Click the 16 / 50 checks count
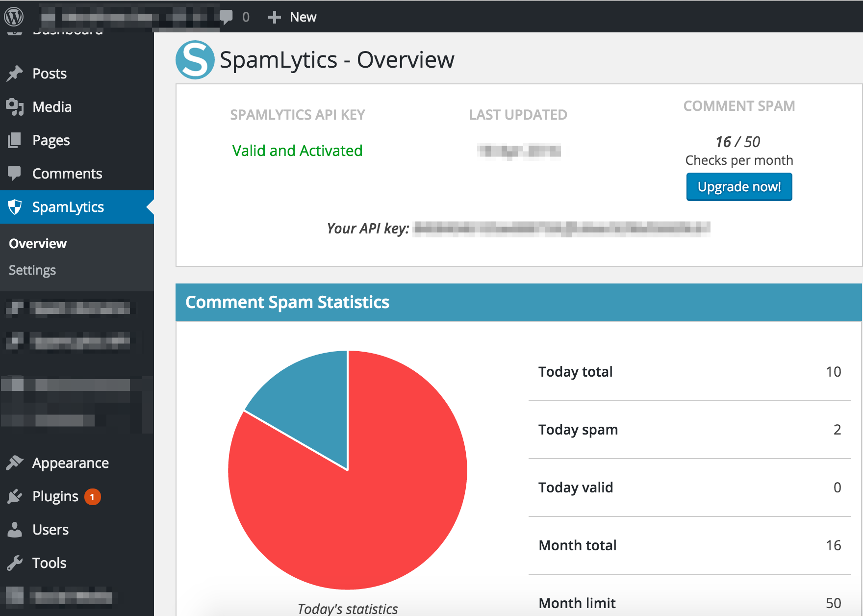Screen dimensions: 863x616 pyautogui.click(x=738, y=142)
